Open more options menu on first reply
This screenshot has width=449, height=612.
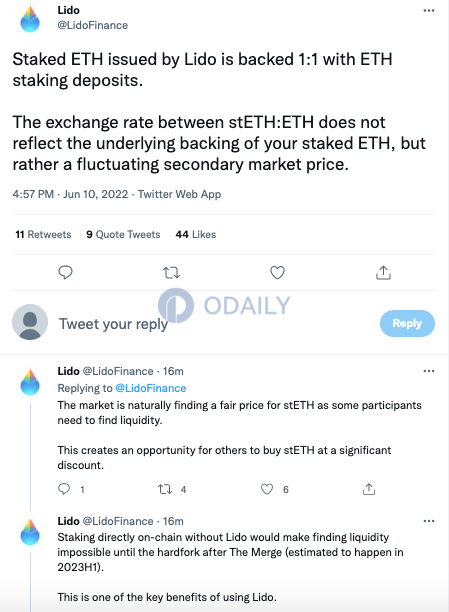pyautogui.click(x=429, y=371)
